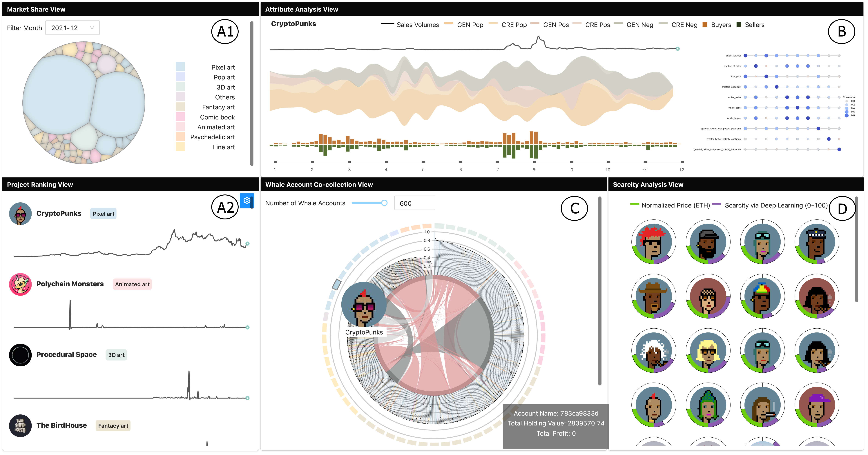Select the police-cap punk in the Scarcity Analysis grid

tap(817, 242)
